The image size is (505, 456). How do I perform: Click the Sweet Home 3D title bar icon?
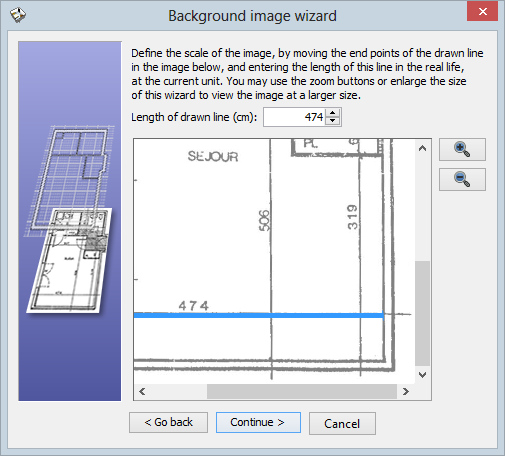coord(17,15)
